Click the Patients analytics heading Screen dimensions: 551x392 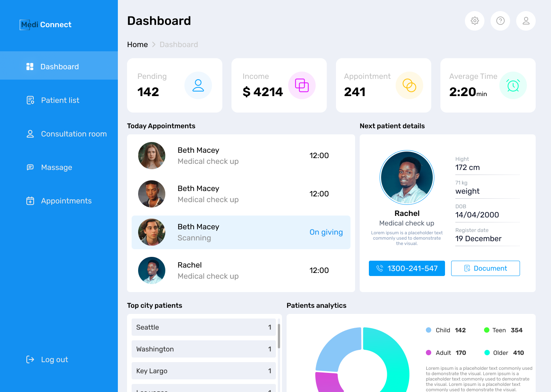click(x=316, y=305)
